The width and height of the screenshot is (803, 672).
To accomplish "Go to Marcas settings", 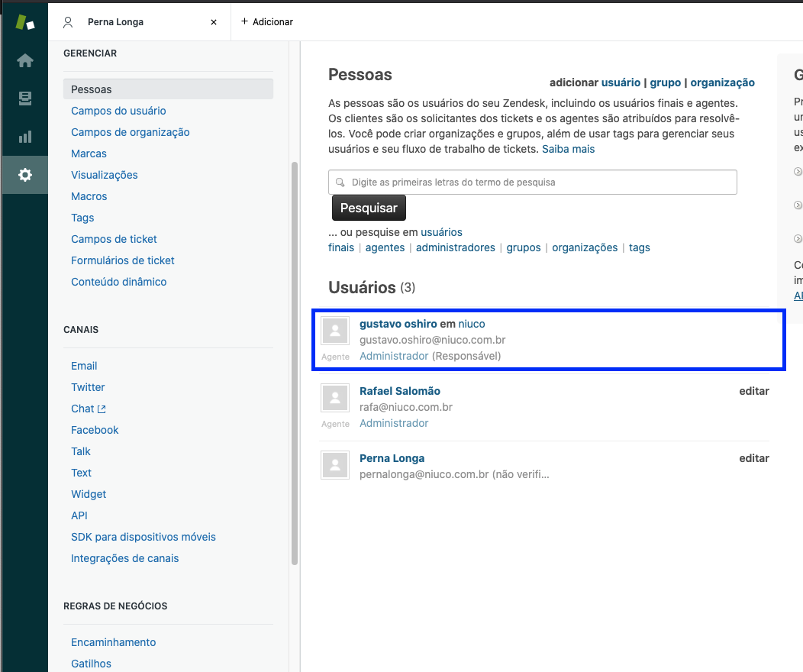I will (x=89, y=153).
